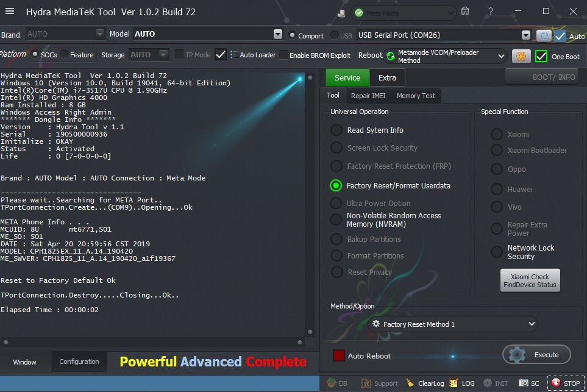Click the INIT gear icon
Screen dimensions: 587x392
488,383
